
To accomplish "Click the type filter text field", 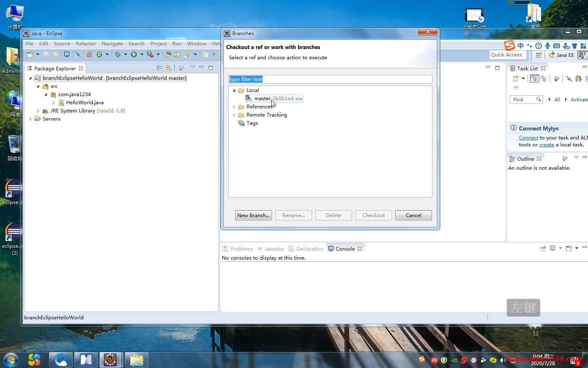I will click(330, 79).
